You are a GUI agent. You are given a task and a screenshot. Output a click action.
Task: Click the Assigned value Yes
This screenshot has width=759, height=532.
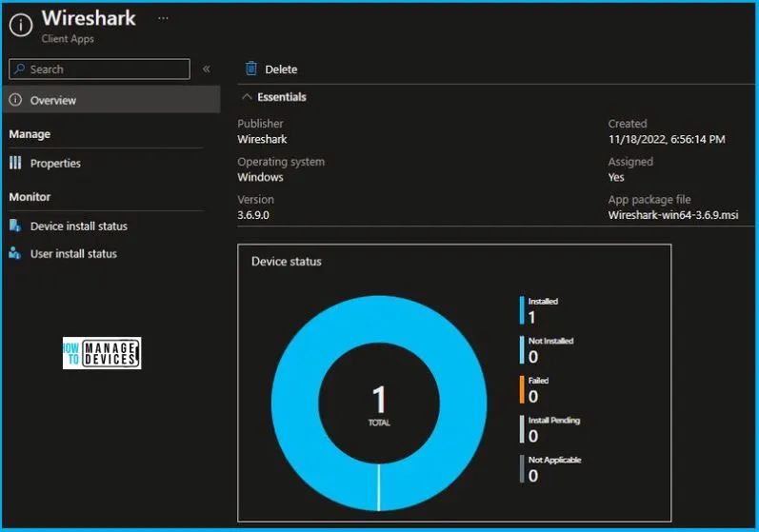click(x=616, y=178)
